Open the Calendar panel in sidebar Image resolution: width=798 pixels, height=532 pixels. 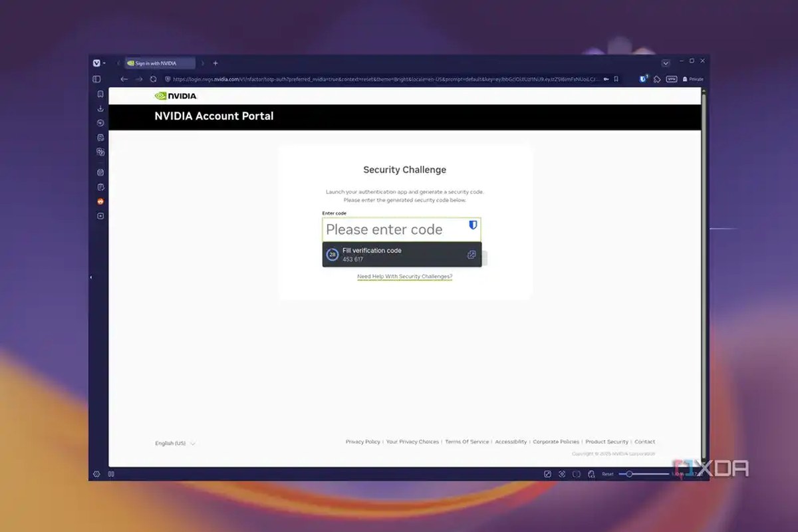pos(100,172)
